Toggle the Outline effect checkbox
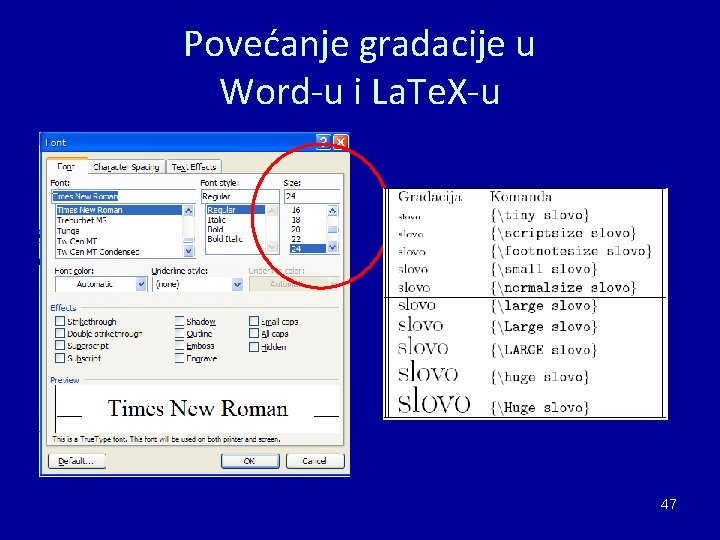This screenshot has width=720, height=540. tap(180, 333)
